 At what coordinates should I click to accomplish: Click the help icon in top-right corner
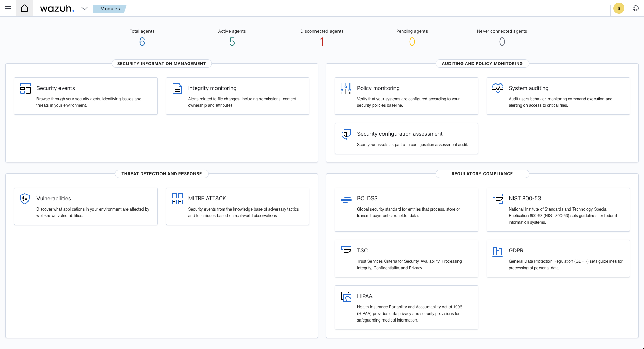(x=636, y=8)
